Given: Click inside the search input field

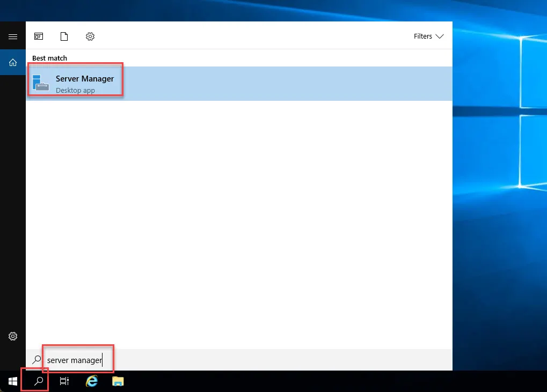Looking at the screenshot, I should point(75,360).
